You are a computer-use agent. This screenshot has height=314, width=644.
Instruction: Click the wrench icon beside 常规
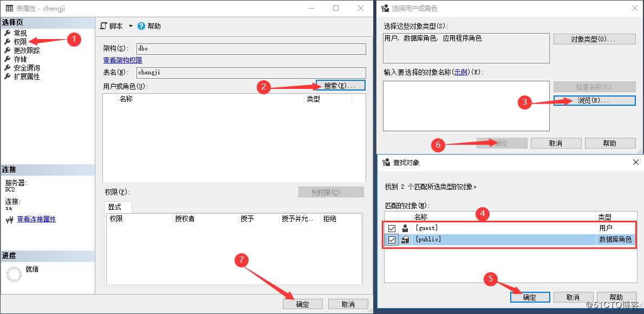[7, 33]
